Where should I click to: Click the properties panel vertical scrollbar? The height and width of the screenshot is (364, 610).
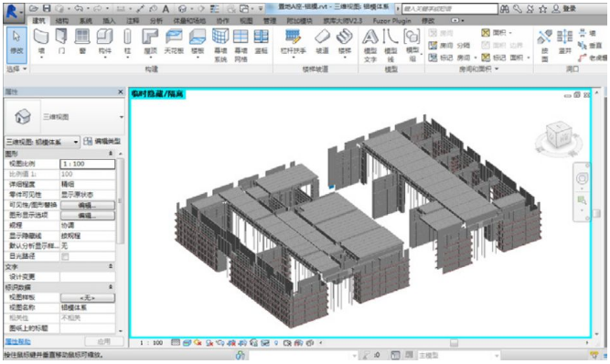pyautogui.click(x=120, y=202)
